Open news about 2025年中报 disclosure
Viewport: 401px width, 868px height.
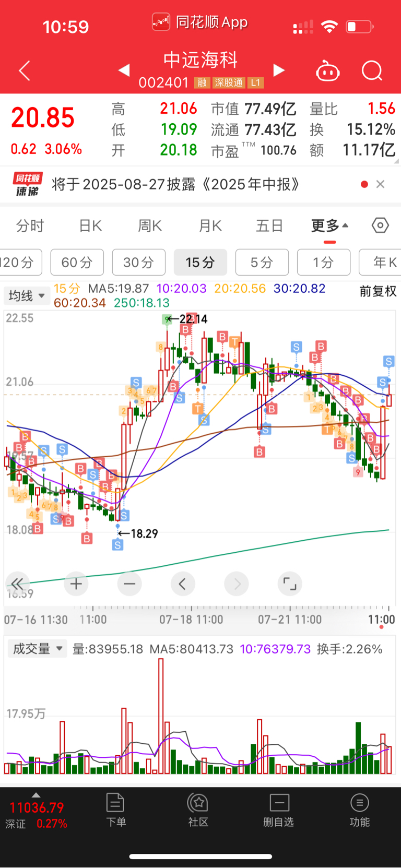(x=175, y=184)
